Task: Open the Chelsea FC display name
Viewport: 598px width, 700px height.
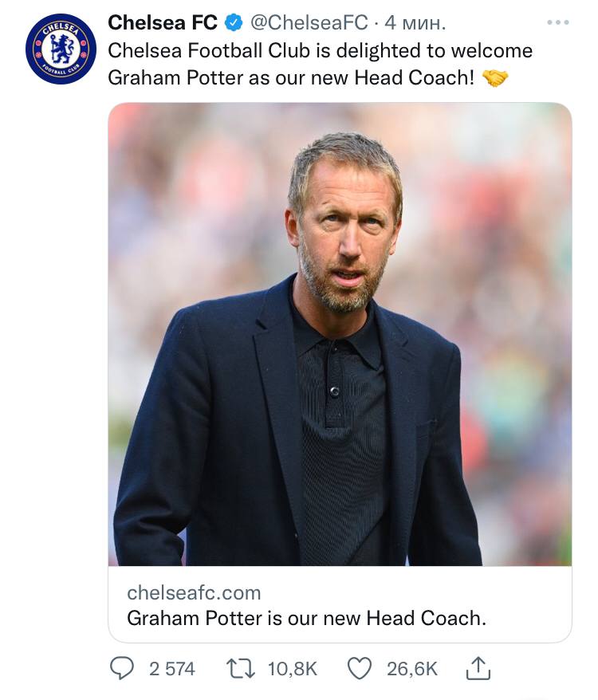Action: click(x=163, y=24)
